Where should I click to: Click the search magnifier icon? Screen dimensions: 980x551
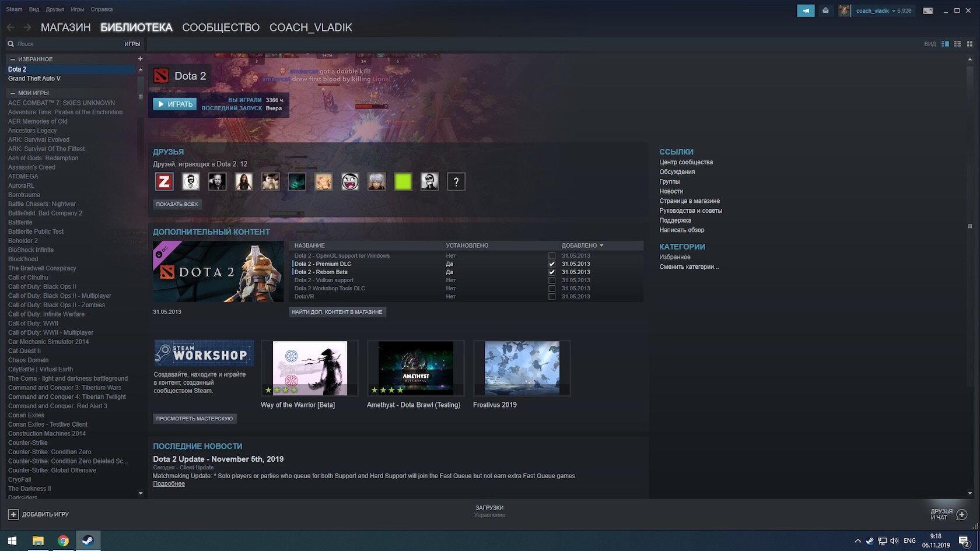coord(10,44)
